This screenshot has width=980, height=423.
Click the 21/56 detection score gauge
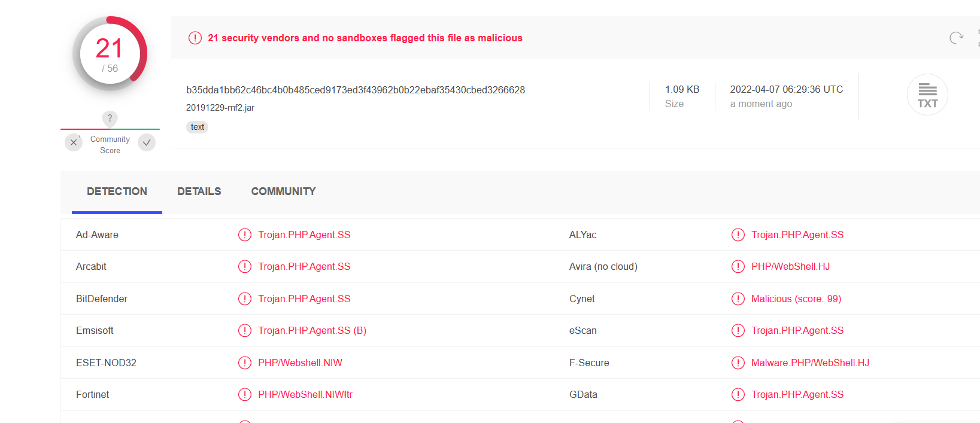pos(110,54)
